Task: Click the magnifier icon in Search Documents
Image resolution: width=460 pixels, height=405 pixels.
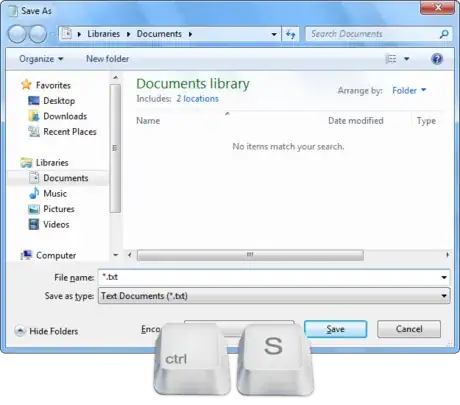Action: tap(444, 34)
